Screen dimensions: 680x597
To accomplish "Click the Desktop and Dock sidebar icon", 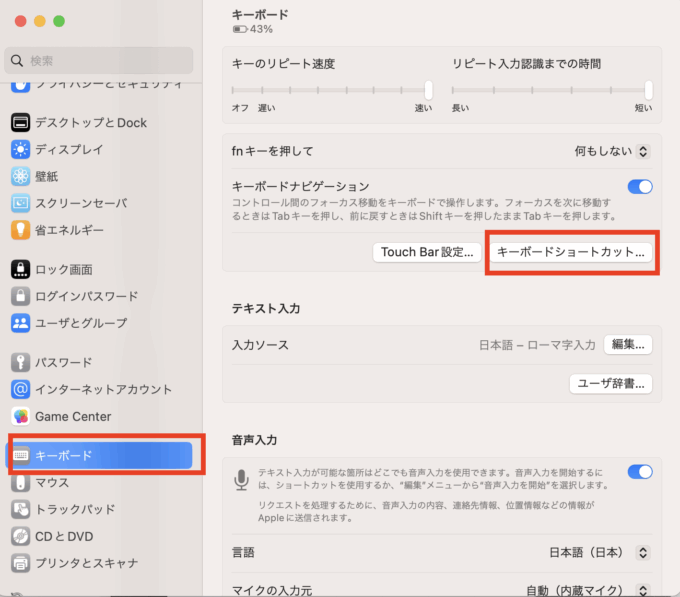I will pyautogui.click(x=21, y=123).
